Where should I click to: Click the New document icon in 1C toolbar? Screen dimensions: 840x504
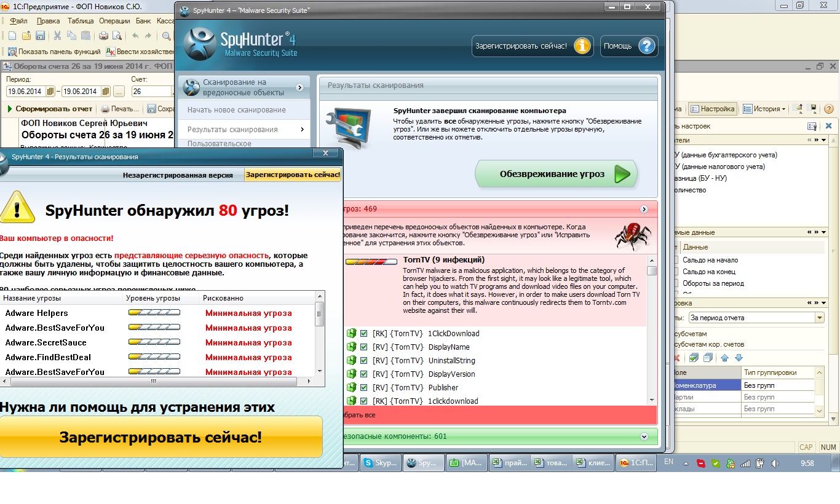point(12,36)
